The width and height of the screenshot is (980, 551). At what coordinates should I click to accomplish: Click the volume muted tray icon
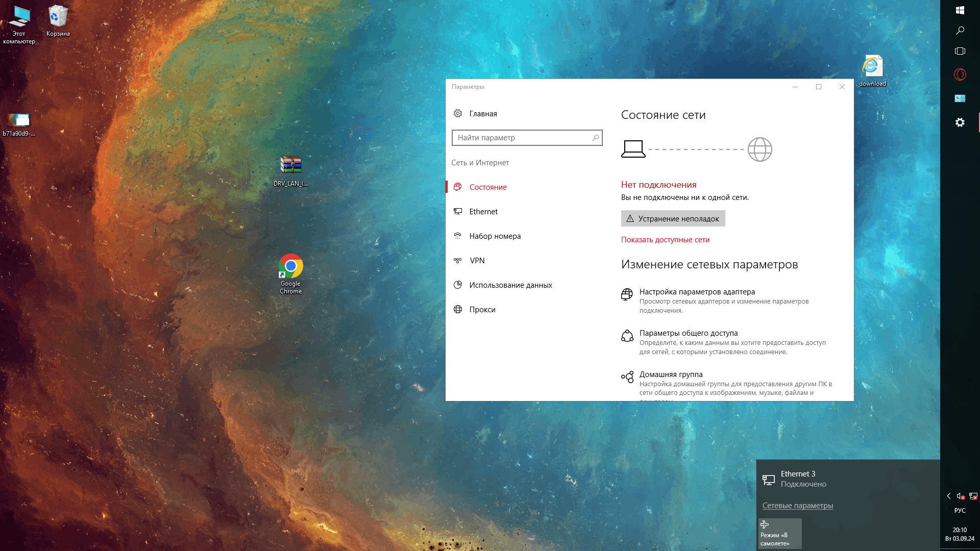(960, 496)
